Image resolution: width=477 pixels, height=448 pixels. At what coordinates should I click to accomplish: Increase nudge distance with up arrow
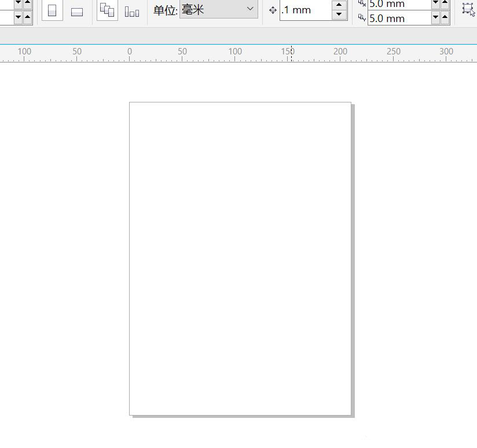(339, 5)
